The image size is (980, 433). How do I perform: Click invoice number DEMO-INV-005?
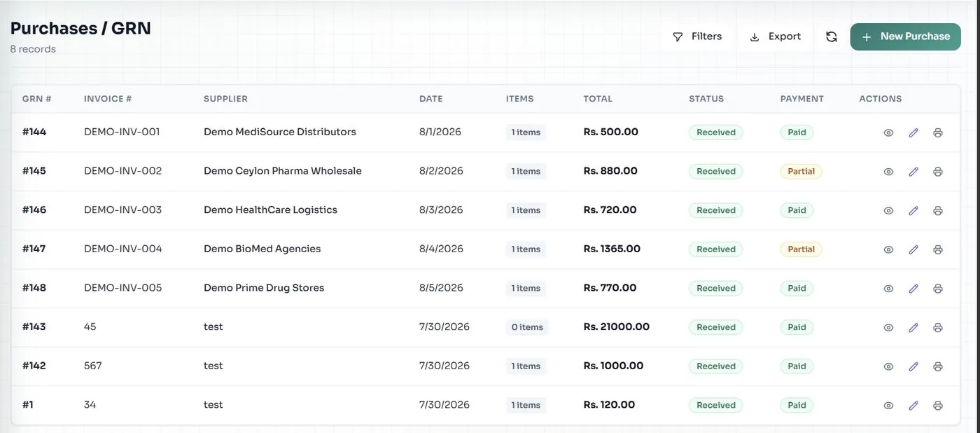click(x=123, y=288)
